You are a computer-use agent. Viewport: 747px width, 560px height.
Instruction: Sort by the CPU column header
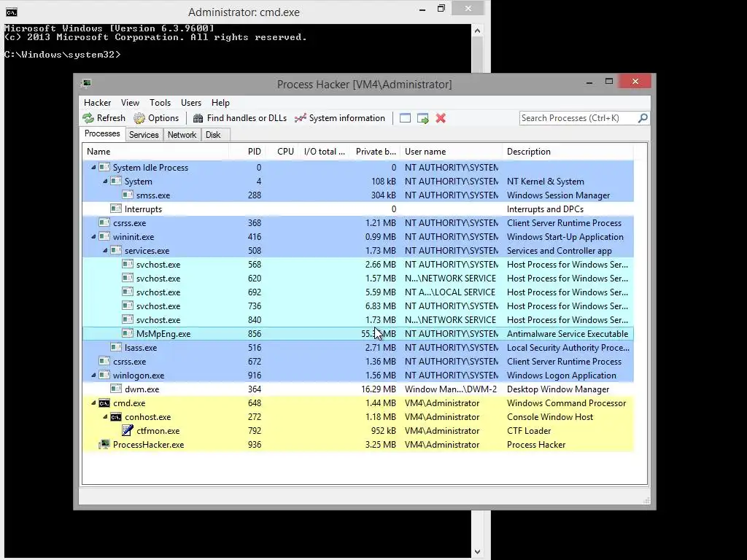(282, 152)
